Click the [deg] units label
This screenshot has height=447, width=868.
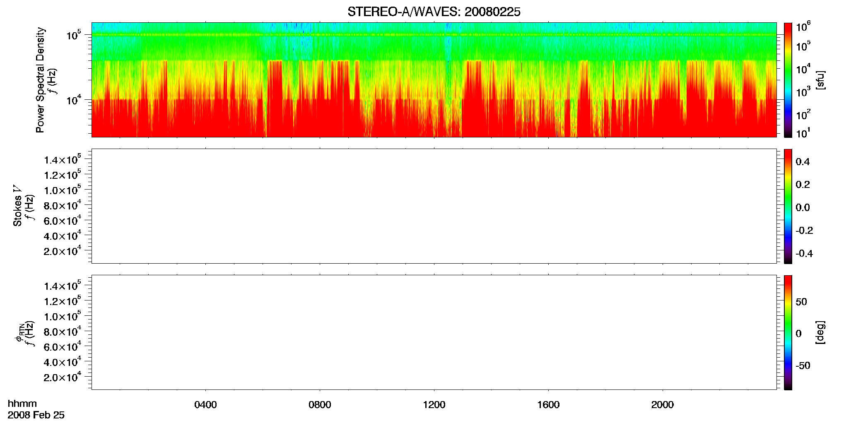(x=820, y=332)
